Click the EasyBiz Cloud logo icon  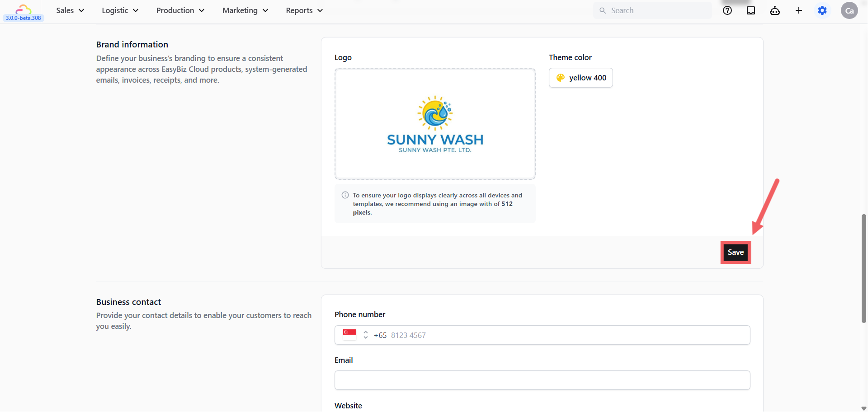coord(23,8)
